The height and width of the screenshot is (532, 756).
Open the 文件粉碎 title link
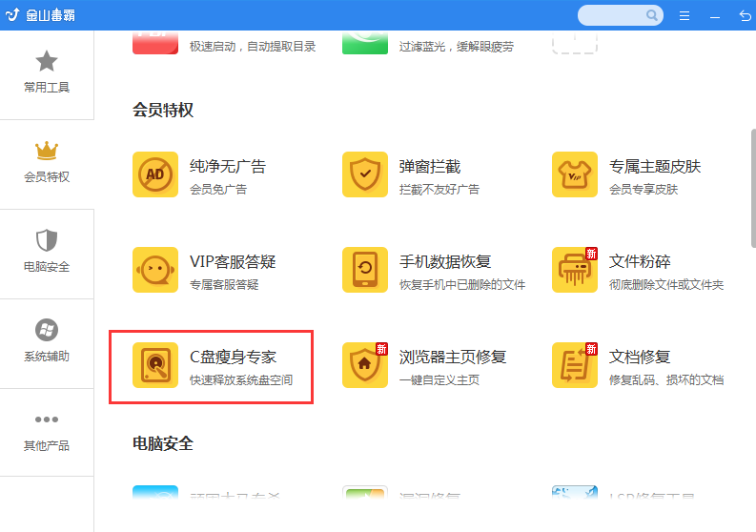click(x=640, y=262)
